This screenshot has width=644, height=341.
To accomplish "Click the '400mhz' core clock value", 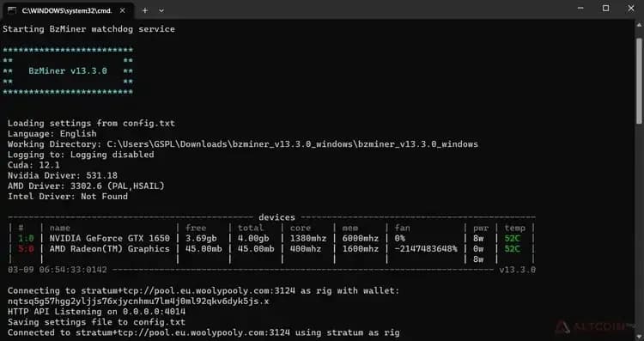I will point(306,249).
